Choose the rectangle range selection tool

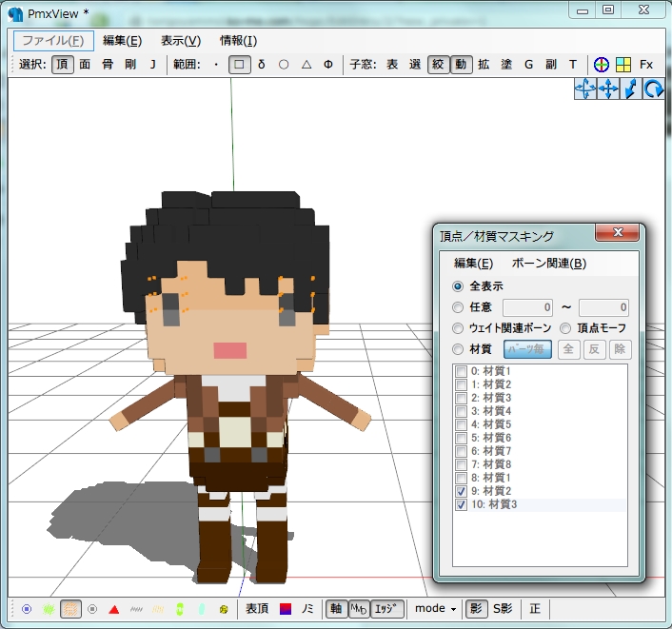click(239, 65)
